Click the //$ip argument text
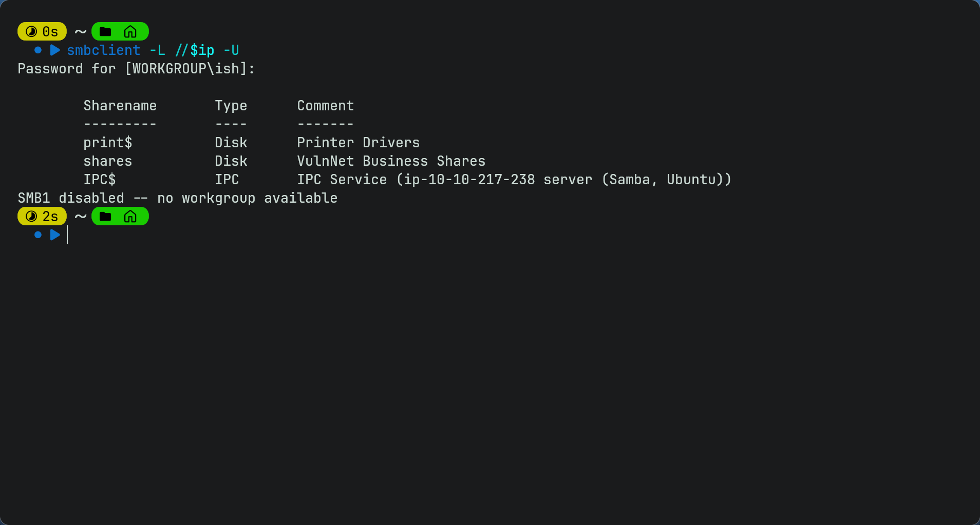 [x=195, y=50]
